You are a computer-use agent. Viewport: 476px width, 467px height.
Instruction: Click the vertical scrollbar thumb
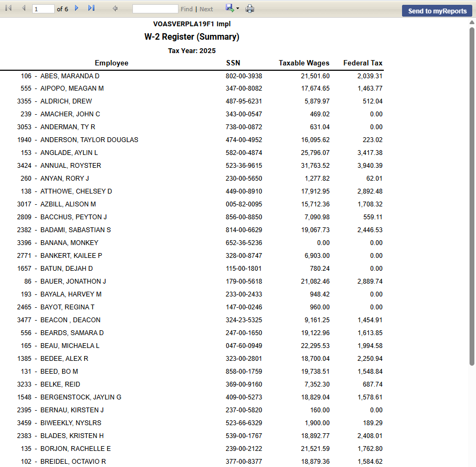pos(472,196)
